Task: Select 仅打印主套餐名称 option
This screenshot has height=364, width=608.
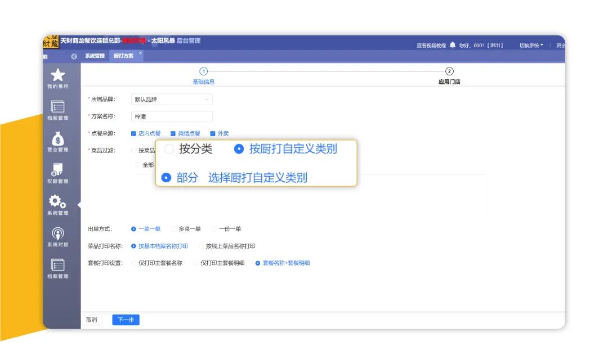Action: pyautogui.click(x=133, y=263)
